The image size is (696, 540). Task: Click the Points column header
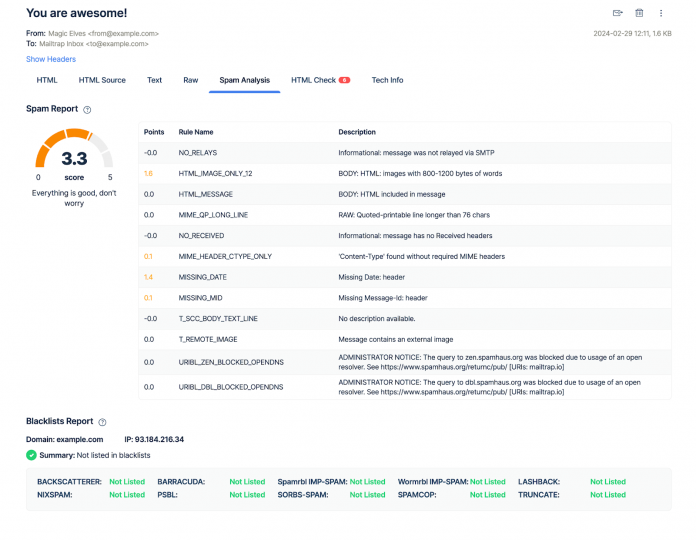(154, 132)
